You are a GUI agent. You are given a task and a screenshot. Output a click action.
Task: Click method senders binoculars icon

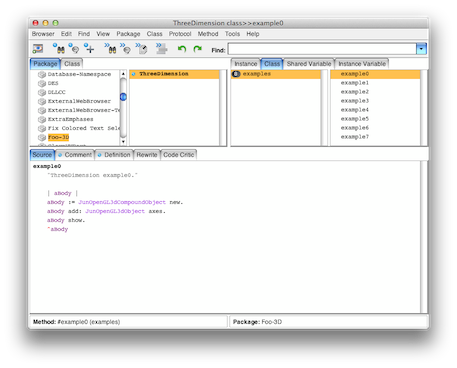pos(110,49)
